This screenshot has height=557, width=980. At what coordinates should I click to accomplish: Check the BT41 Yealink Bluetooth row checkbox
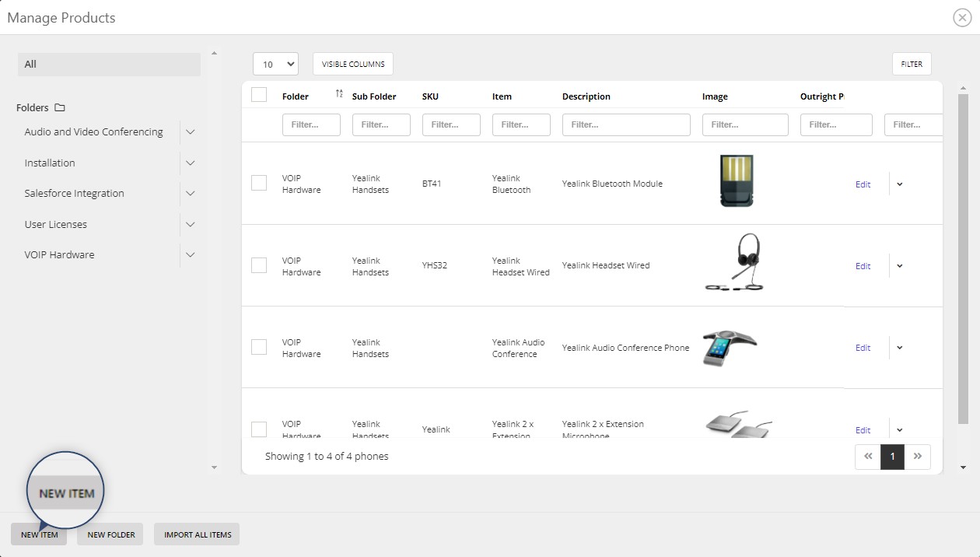[x=259, y=183]
